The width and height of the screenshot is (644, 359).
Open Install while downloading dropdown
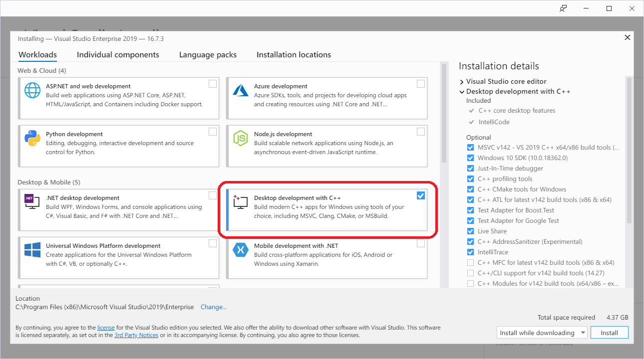click(543, 333)
